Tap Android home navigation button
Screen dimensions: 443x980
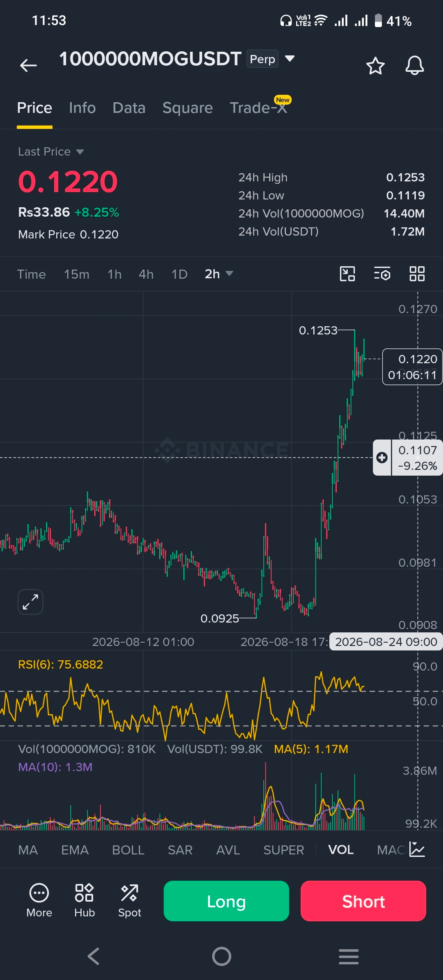coord(221,956)
